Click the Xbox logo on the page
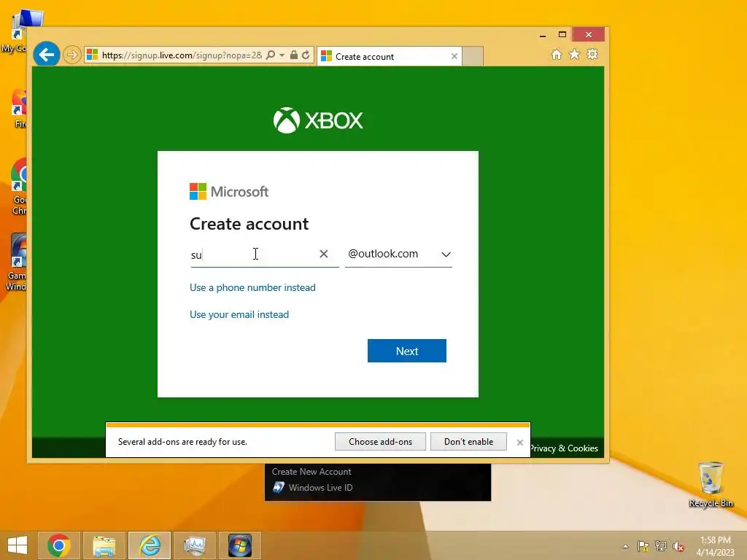747x560 pixels. point(318,120)
